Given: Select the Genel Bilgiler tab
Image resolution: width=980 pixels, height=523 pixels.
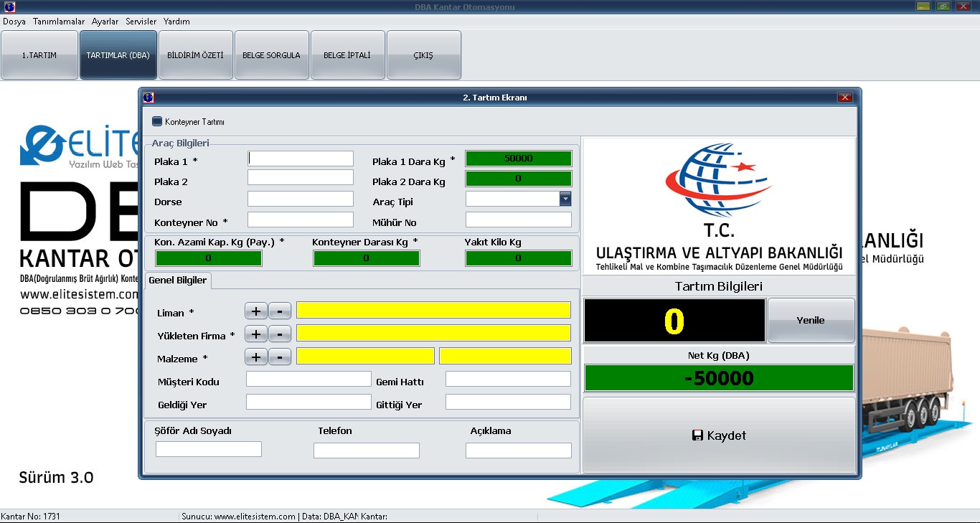Looking at the screenshot, I should click(x=177, y=281).
